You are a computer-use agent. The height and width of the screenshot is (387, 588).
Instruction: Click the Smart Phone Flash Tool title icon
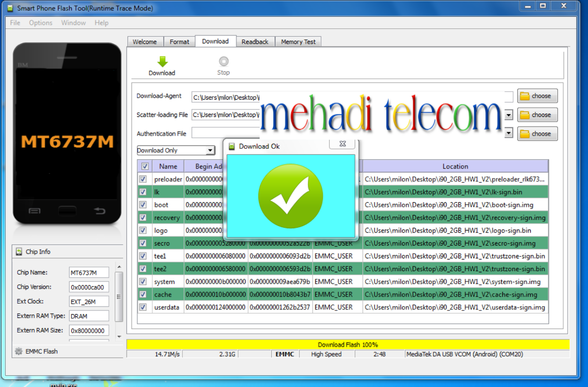[10, 8]
